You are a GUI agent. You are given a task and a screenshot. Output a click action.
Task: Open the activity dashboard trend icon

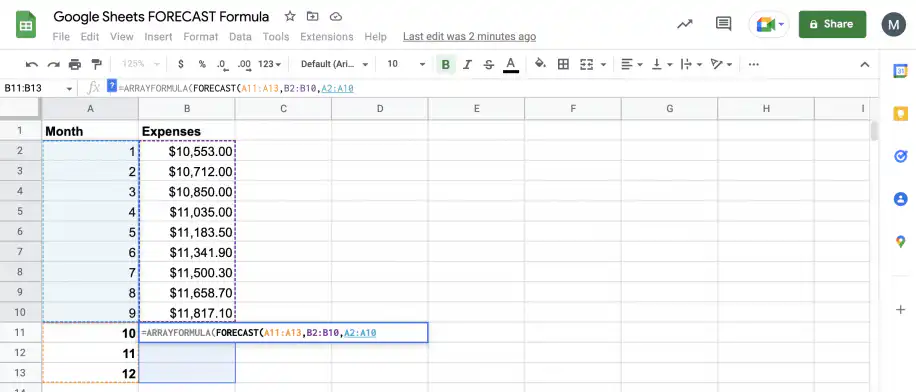coord(685,24)
